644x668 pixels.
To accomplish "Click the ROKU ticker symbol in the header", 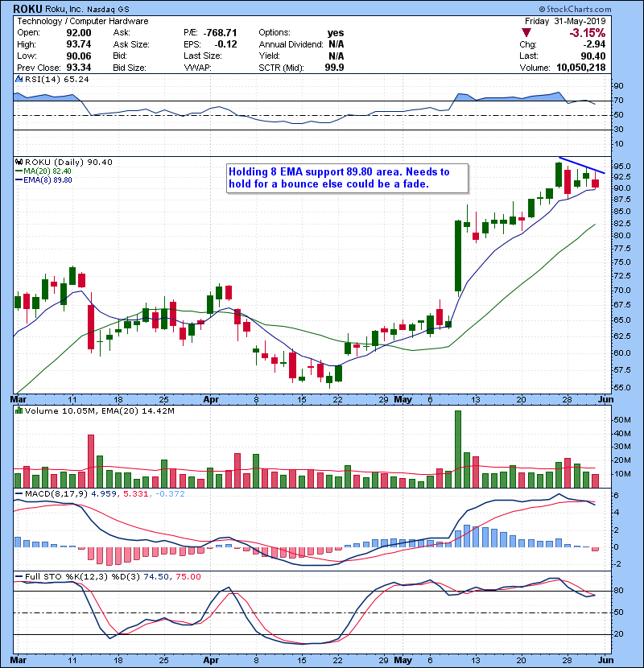I will click(x=27, y=9).
